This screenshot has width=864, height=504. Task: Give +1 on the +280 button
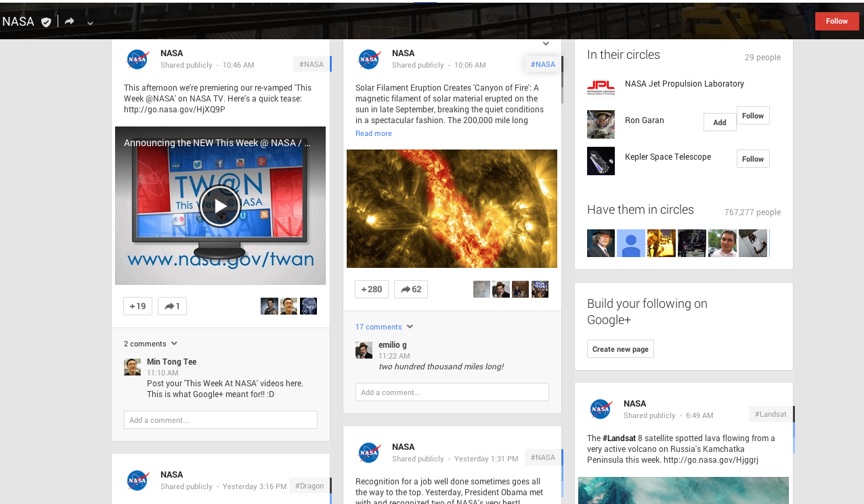372,290
